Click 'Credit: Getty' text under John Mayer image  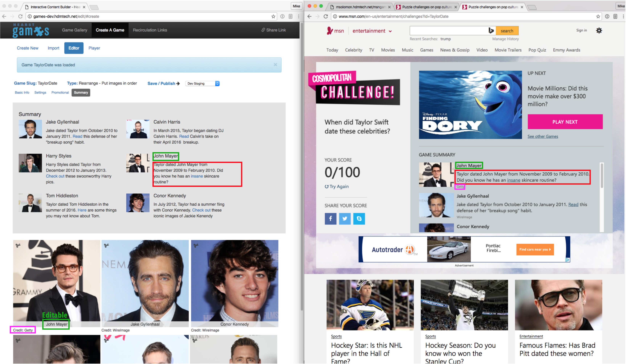coord(23,330)
